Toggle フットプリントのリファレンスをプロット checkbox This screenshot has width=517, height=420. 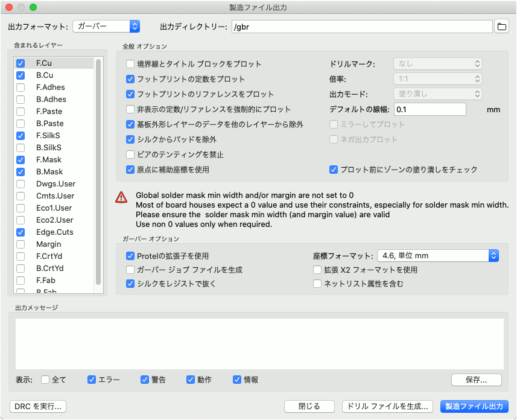coord(130,94)
